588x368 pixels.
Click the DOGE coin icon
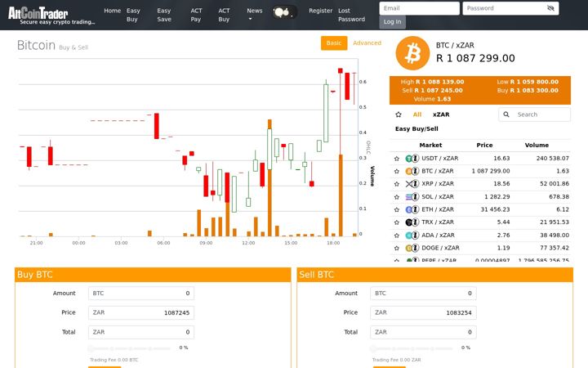tap(409, 249)
